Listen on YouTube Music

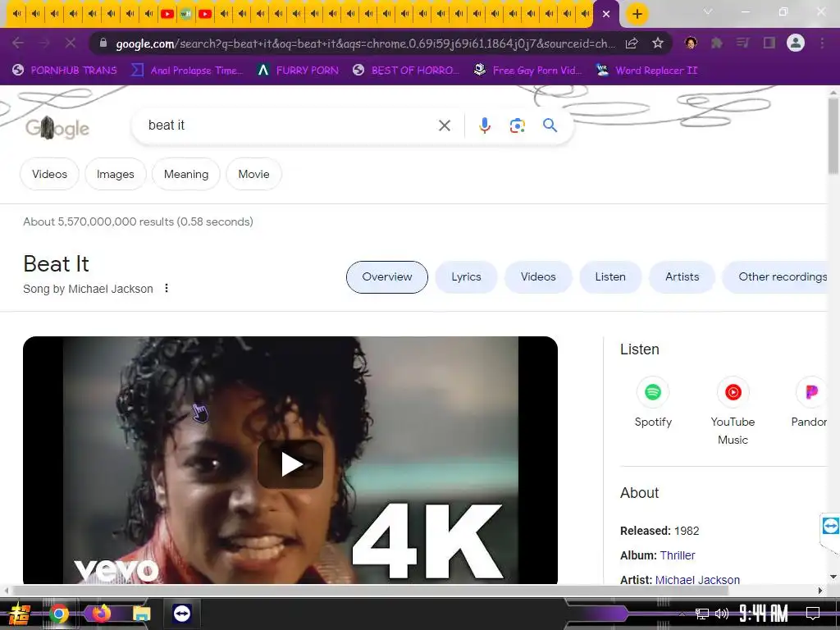click(733, 412)
